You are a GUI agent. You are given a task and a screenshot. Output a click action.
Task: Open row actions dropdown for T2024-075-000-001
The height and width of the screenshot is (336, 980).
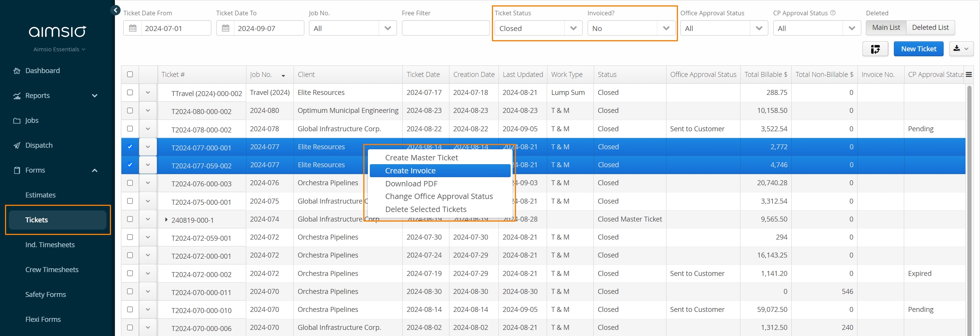(148, 201)
